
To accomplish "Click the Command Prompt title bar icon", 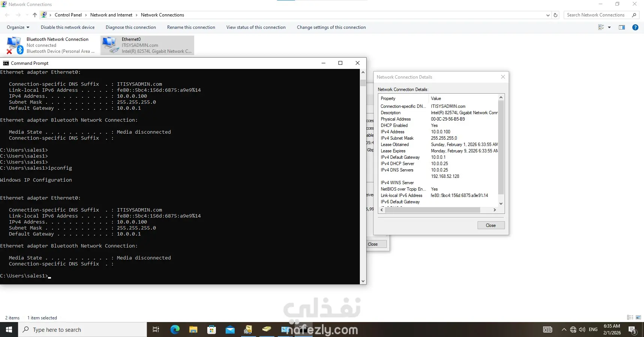I will click(x=6, y=63).
